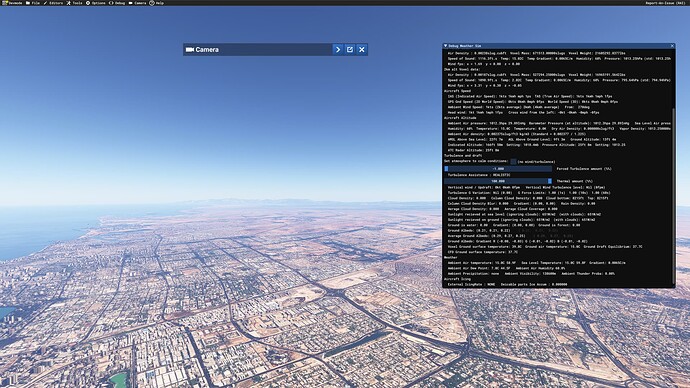The width and height of the screenshot is (690, 388).
Task: Click the 'ATC Radar Altitude' line
Action: (473, 150)
